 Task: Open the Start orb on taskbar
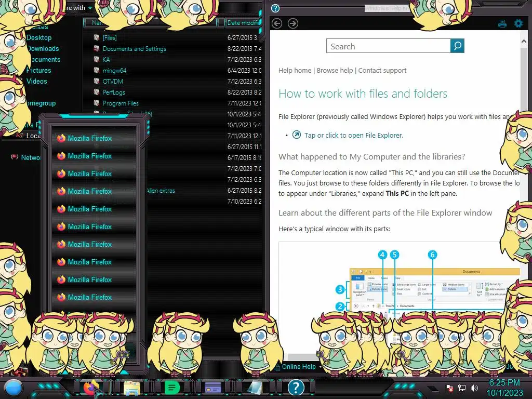pos(14,388)
